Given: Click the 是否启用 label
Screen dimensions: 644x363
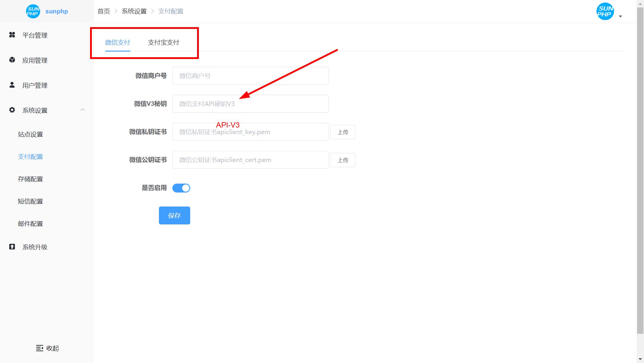Looking at the screenshot, I should (154, 188).
